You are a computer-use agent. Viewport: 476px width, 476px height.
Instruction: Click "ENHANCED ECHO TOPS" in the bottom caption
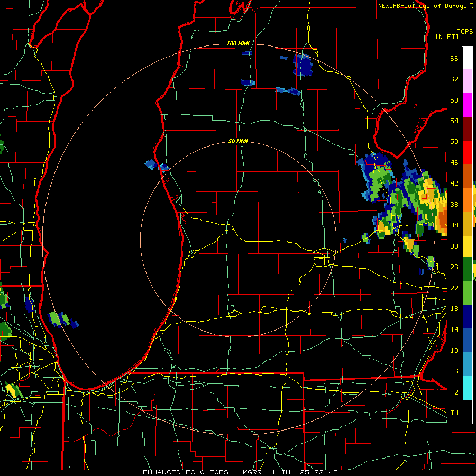(186, 472)
